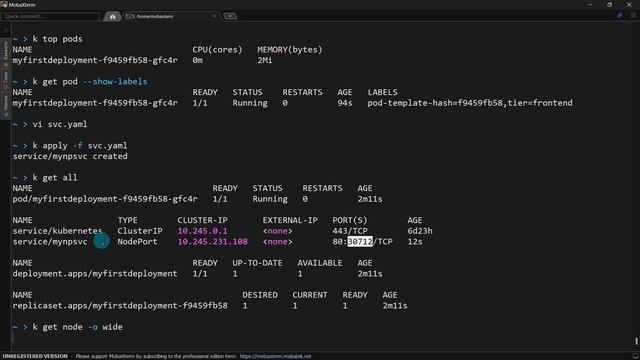Expand the collapsed sidebar arrow
The image size is (640, 360).
pyautogui.click(x=5, y=30)
